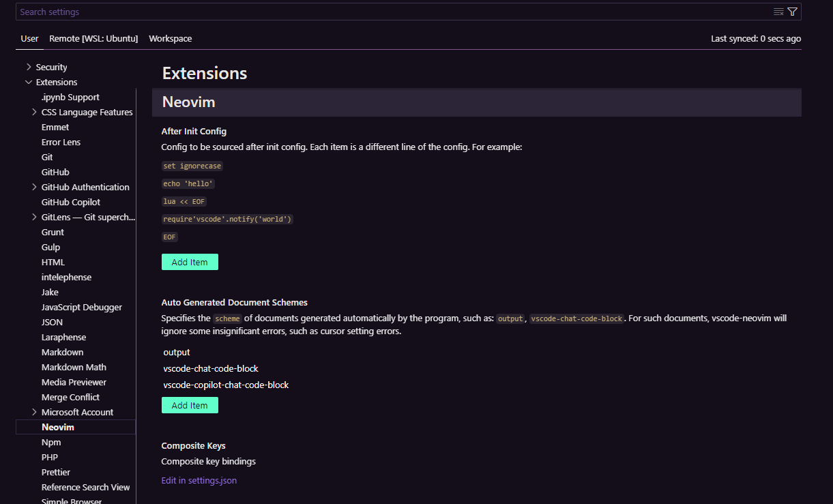Expand CSS Language Features chevron
This screenshot has height=504, width=833.
[34, 112]
